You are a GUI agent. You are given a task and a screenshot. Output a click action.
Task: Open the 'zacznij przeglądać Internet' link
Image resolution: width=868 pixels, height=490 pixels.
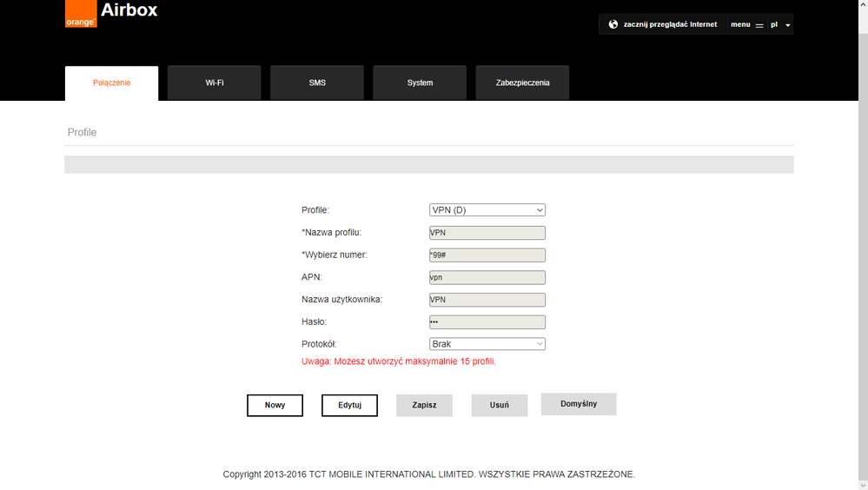[x=670, y=24]
